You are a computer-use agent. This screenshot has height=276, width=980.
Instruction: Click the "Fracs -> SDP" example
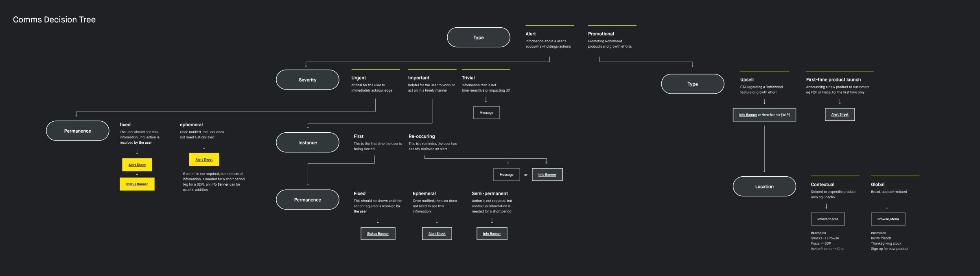tap(821, 243)
